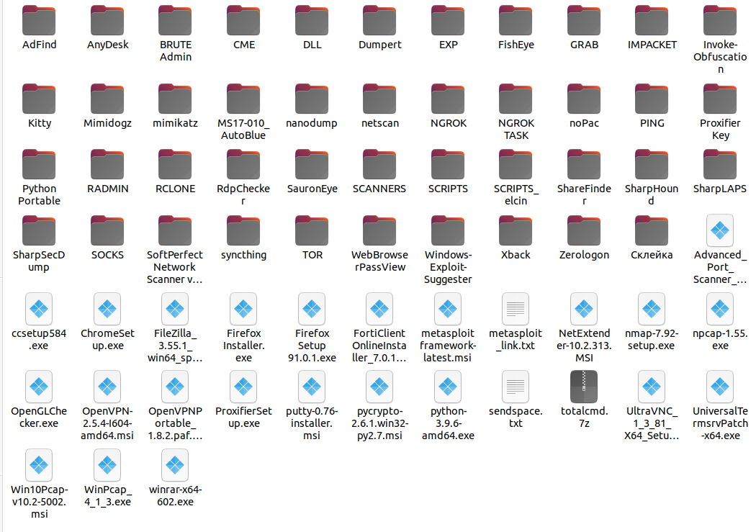This screenshot has width=756, height=532.
Task: Select the SauronEye folder
Action: coord(312,165)
